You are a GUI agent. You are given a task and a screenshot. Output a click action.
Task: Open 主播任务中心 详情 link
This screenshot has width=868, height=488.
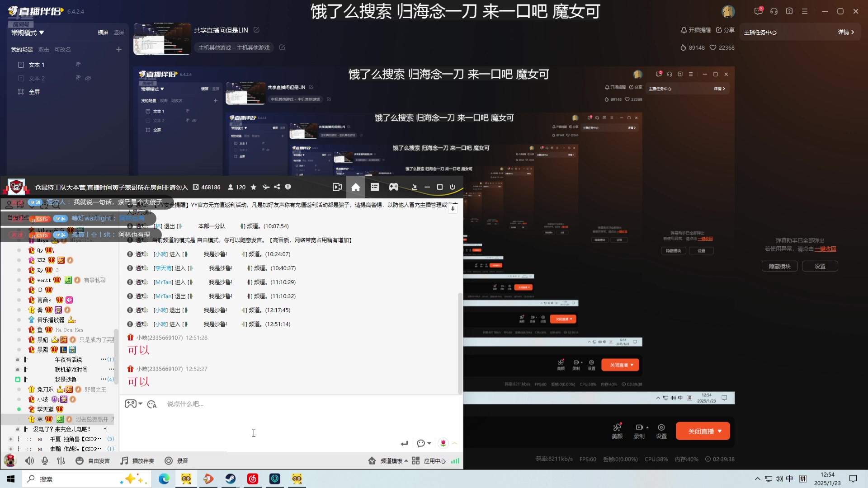pos(846,32)
